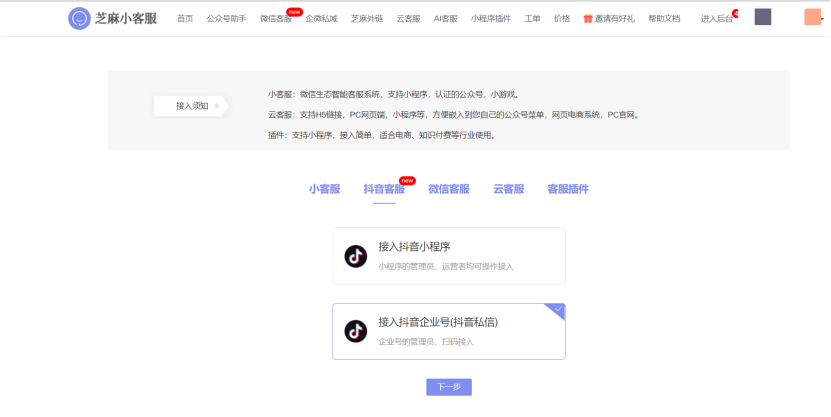Click the notice line starting with 小客服：
831x417 pixels.
pos(394,95)
